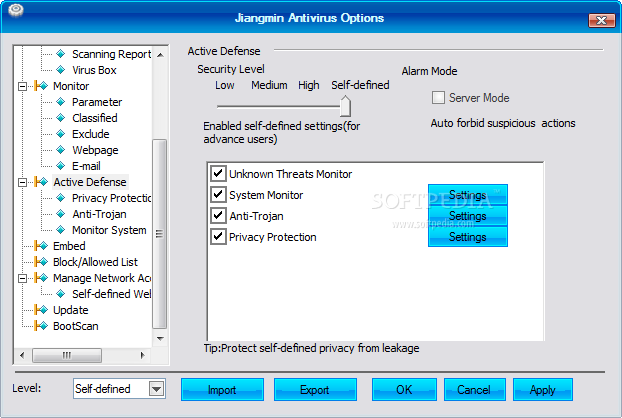Screen dimensions: 622x418
Task: Go to Classified settings page
Action: [94, 118]
